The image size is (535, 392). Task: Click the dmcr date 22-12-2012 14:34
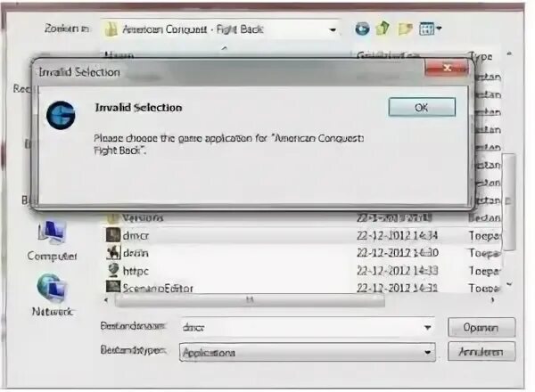[x=397, y=235]
